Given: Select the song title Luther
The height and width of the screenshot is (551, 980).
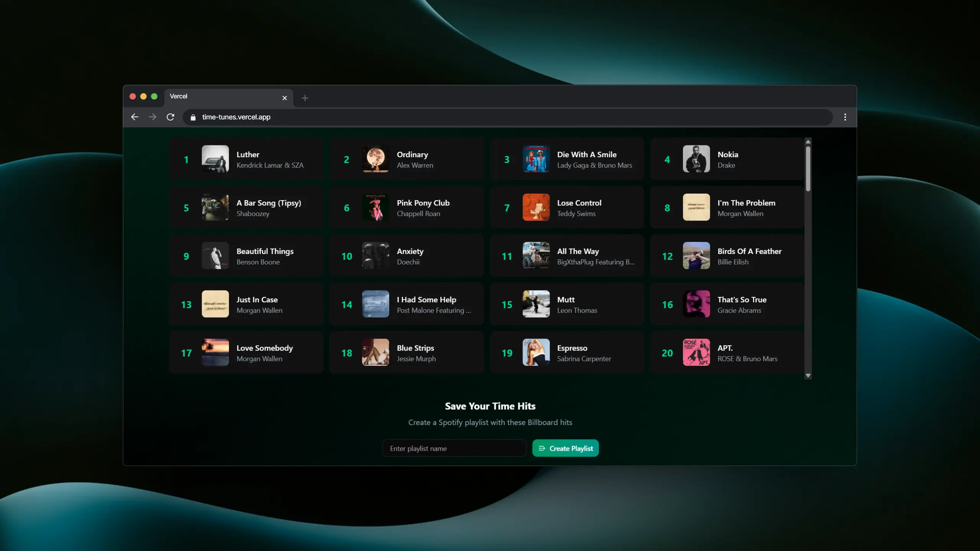Looking at the screenshot, I should click(x=248, y=155).
